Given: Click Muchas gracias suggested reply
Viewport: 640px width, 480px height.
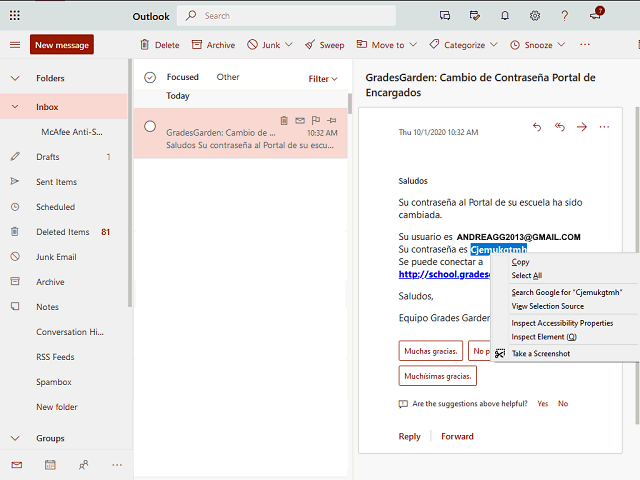Looking at the screenshot, I should pyautogui.click(x=431, y=351).
